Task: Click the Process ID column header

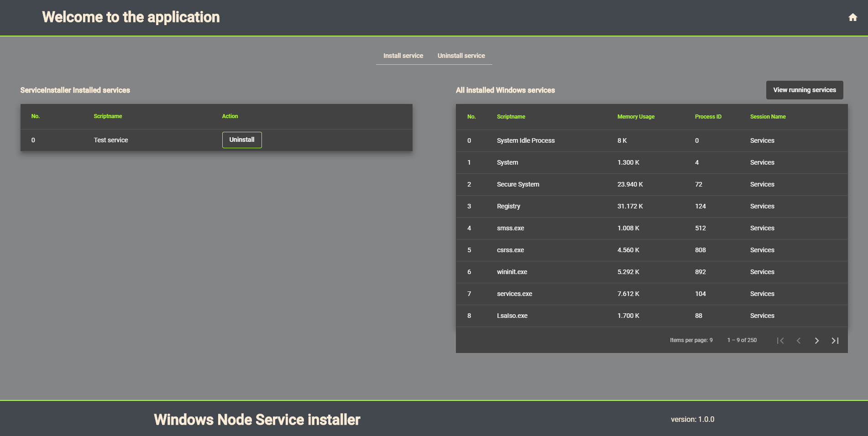Action: click(708, 117)
